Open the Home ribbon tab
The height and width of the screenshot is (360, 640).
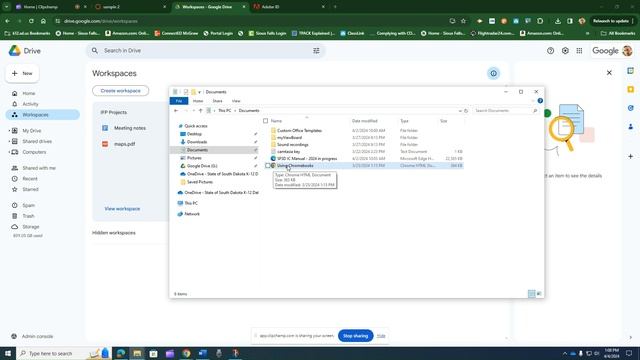pyautogui.click(x=198, y=101)
